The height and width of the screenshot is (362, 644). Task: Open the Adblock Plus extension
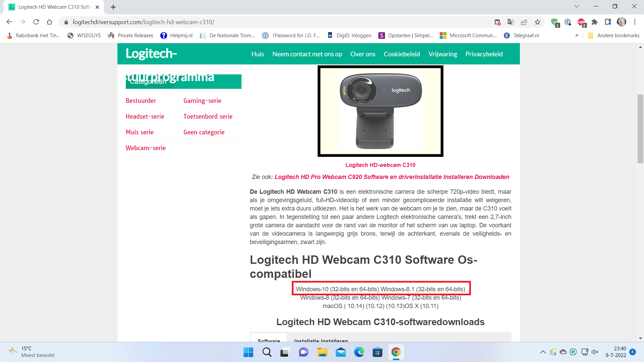tap(581, 22)
